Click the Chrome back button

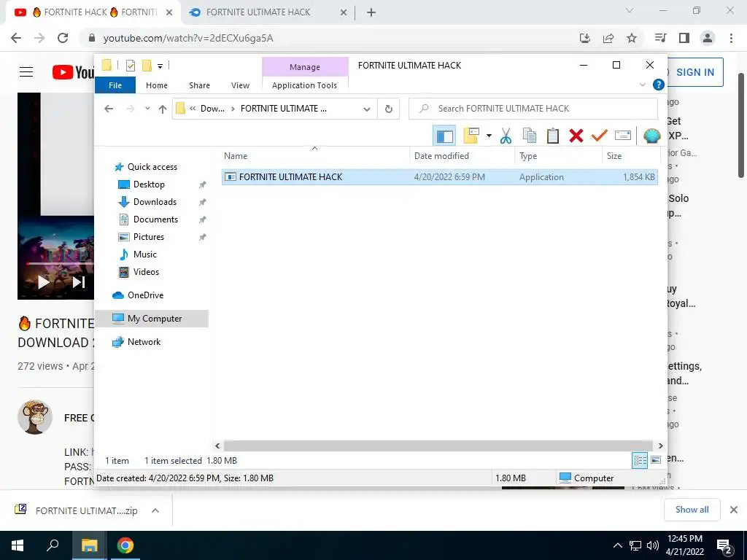pos(16,38)
